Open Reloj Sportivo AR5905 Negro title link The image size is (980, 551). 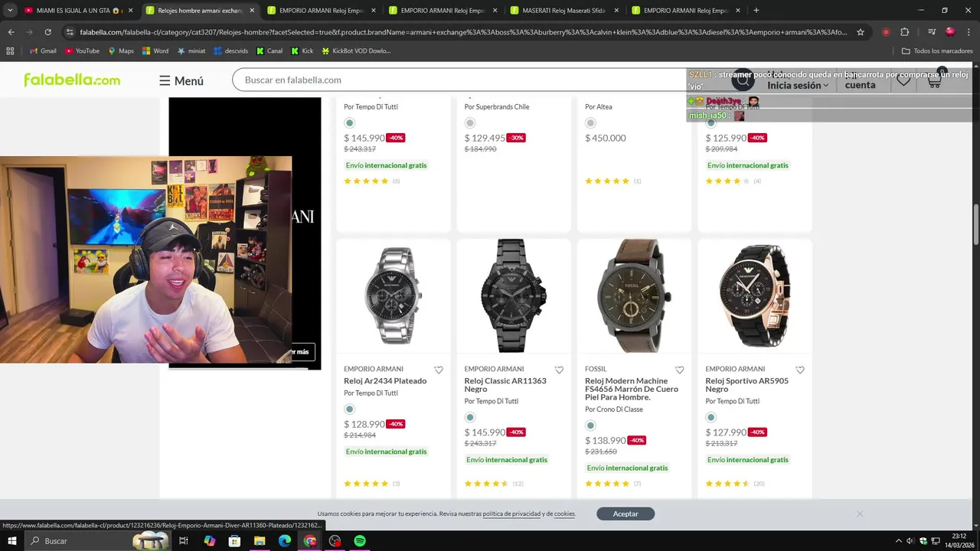tap(746, 385)
